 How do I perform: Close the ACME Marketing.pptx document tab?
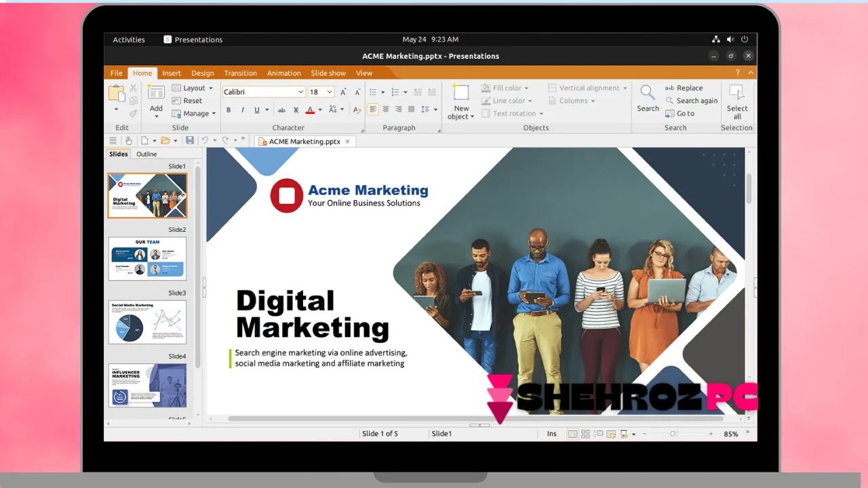(x=348, y=142)
